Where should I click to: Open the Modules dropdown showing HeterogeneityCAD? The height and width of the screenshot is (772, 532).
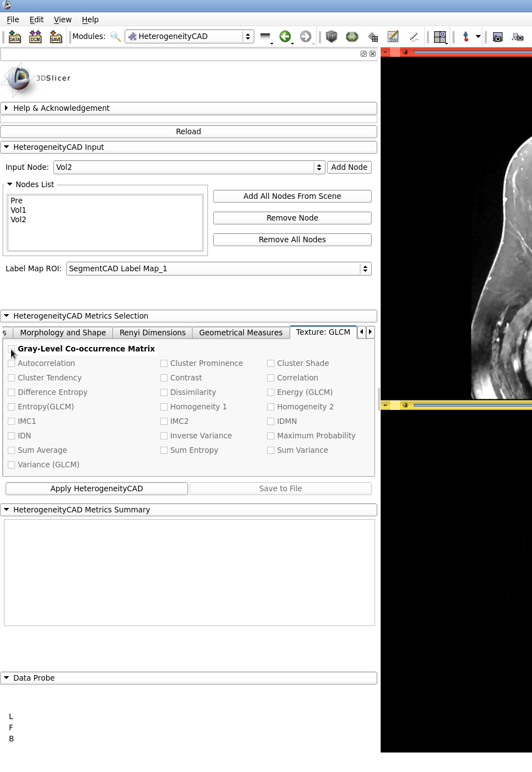click(x=189, y=36)
